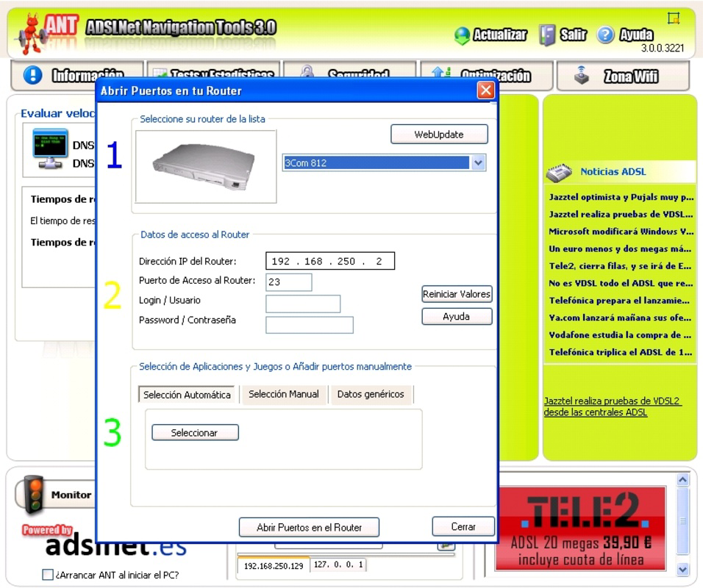The height and width of the screenshot is (588, 703).
Task: Open news 'Jazztel realiza pruebas de VDSL...'
Action: tap(621, 214)
